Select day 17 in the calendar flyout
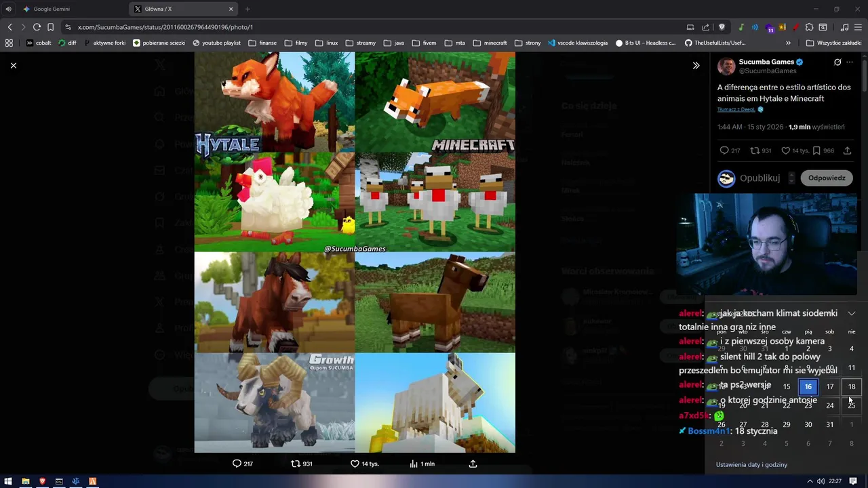 (x=830, y=386)
